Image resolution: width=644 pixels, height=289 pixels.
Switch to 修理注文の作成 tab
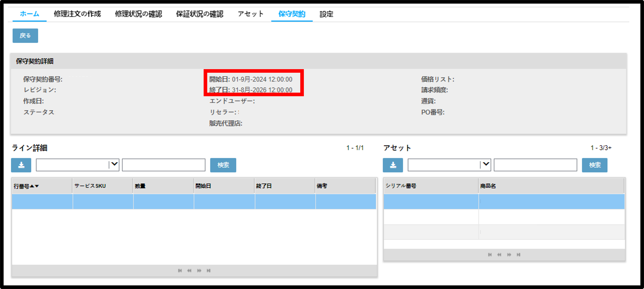coord(77,14)
